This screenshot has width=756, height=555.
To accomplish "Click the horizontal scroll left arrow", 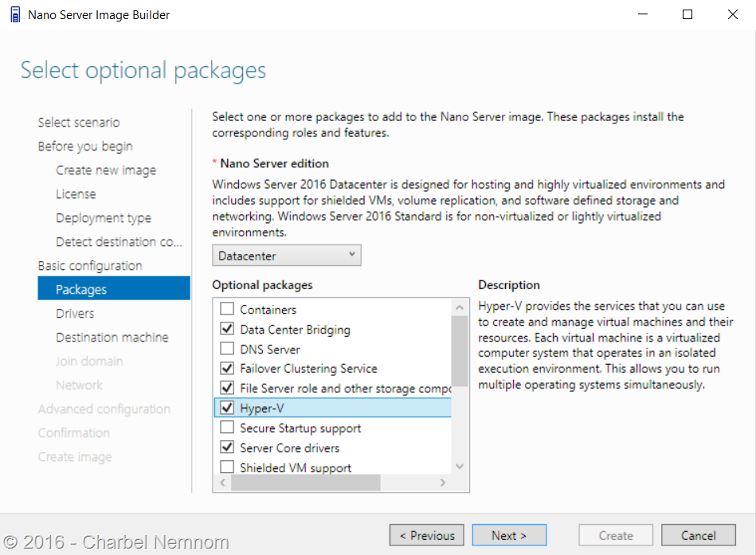I will (x=222, y=483).
